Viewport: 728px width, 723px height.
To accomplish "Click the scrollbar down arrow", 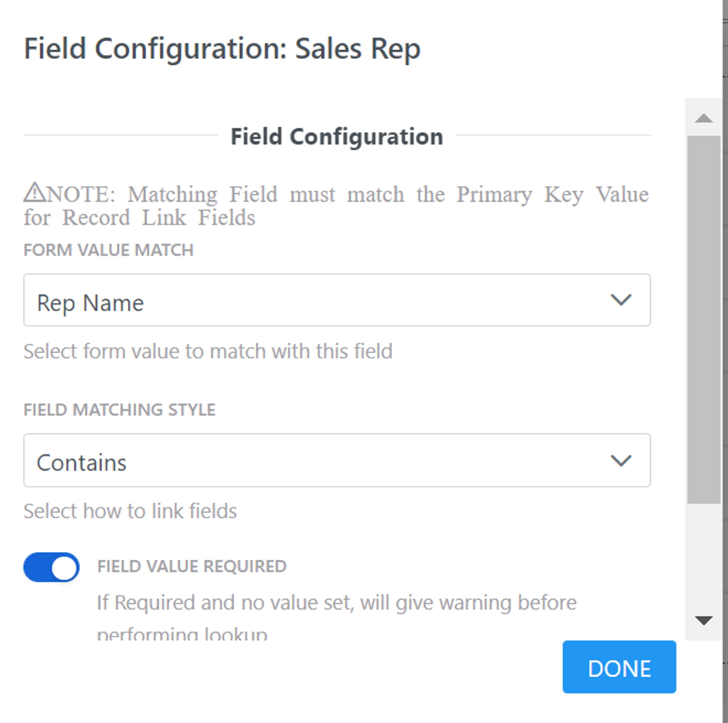I will [703, 620].
